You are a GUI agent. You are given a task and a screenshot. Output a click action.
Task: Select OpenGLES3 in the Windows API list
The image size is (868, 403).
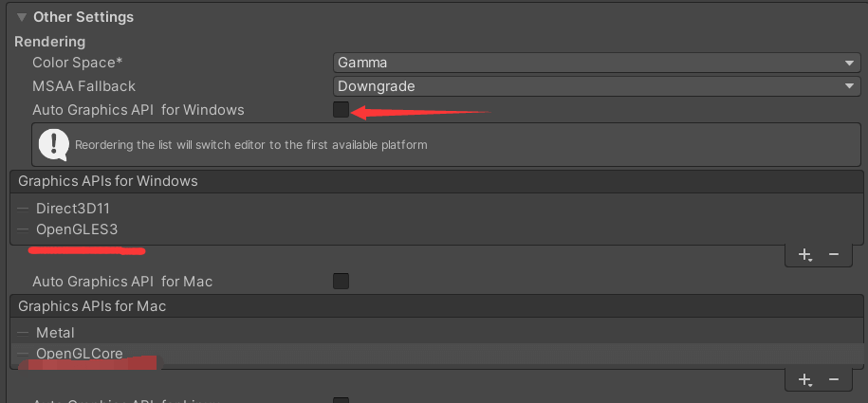(x=436, y=229)
